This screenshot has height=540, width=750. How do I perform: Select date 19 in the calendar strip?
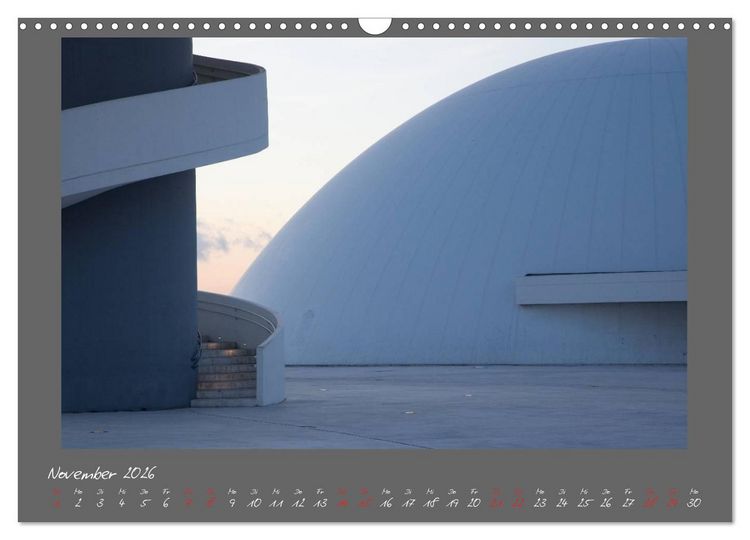point(452,503)
